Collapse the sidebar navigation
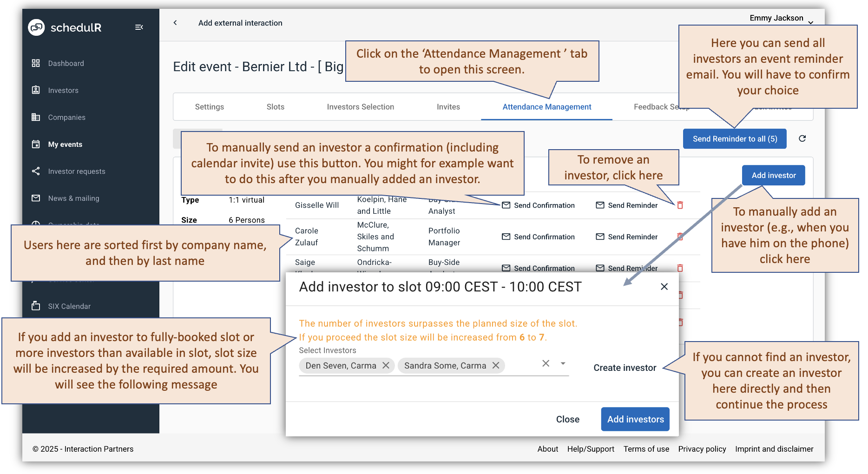The width and height of the screenshot is (868, 474). (139, 27)
